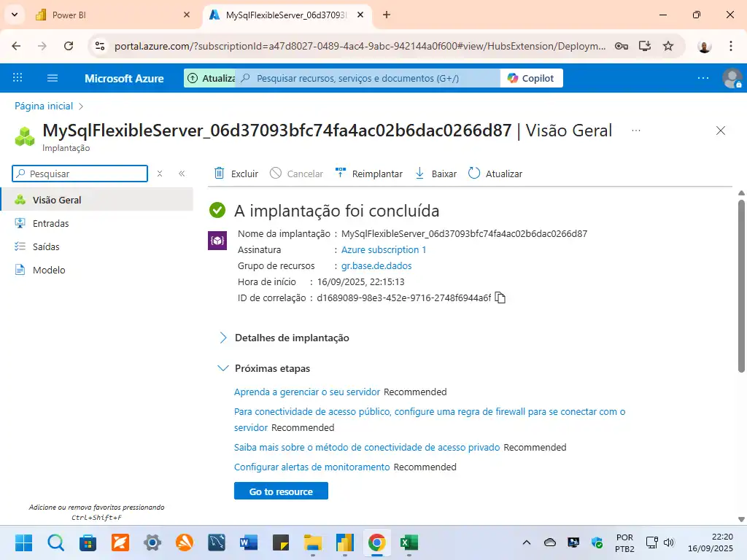
Task: Go back in browser history
Action: tap(16, 46)
